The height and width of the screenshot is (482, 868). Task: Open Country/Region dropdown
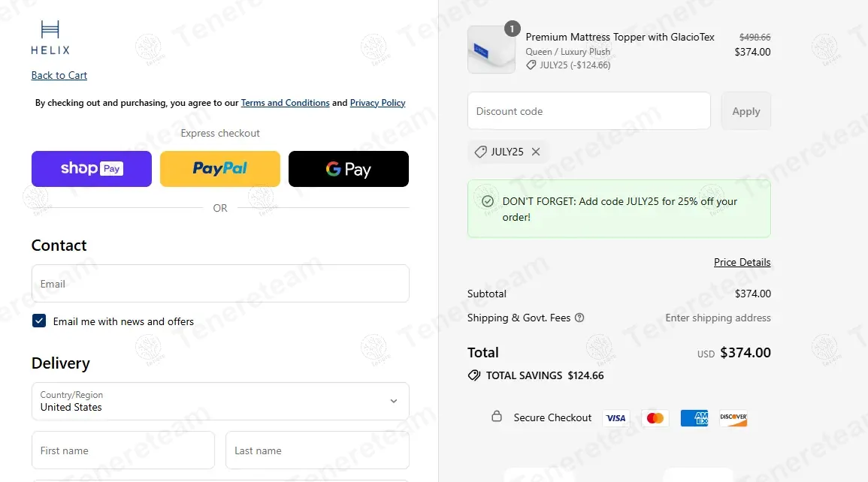(x=220, y=402)
